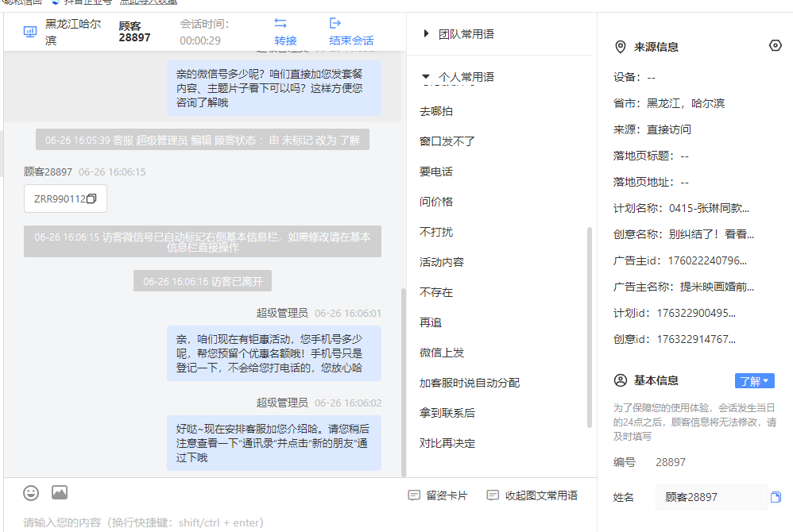Click the message input box

tap(300, 522)
